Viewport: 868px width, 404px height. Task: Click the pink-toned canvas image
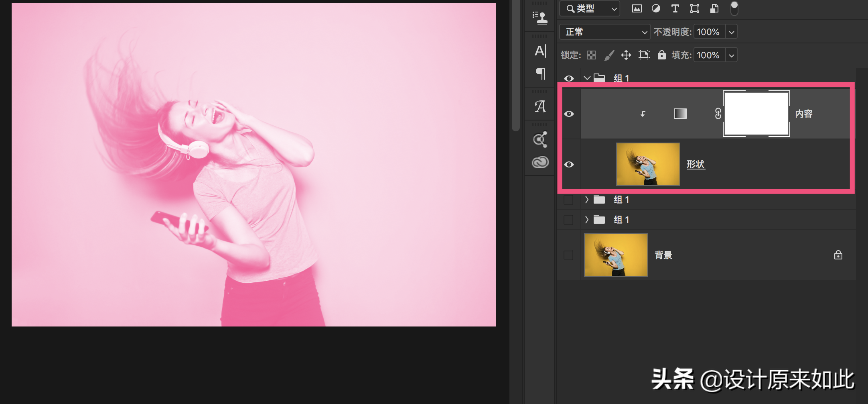(254, 165)
